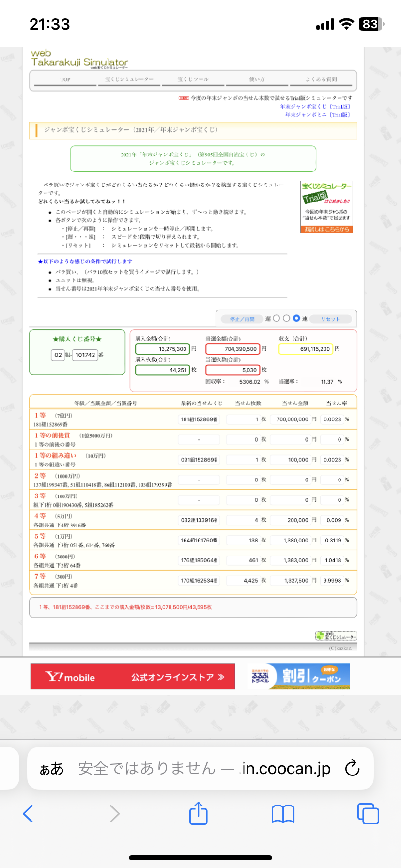
Task: Click 5等 latest ticket 164組161760番
Action: (x=199, y=540)
